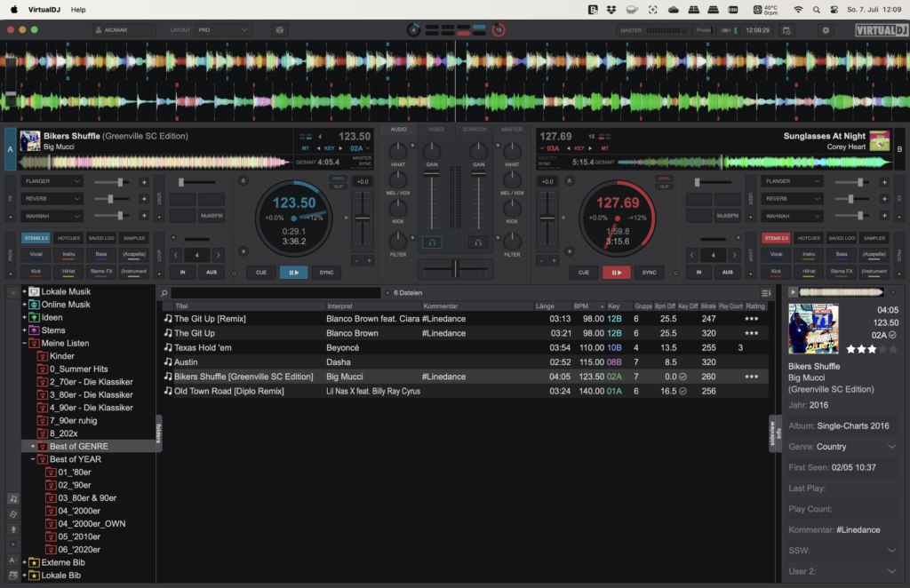Click the crossfader slider
This screenshot has width=910, height=588.
pos(456,268)
